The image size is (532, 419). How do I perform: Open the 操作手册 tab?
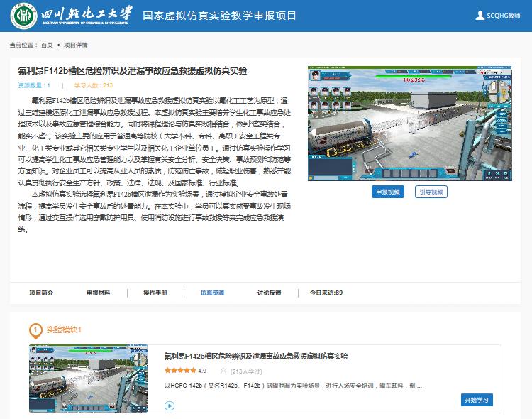click(155, 293)
